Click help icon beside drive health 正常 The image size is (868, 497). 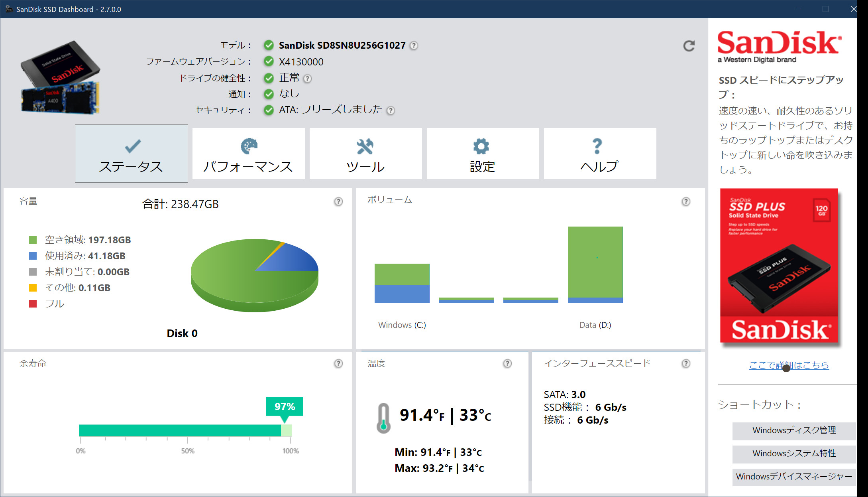307,79
